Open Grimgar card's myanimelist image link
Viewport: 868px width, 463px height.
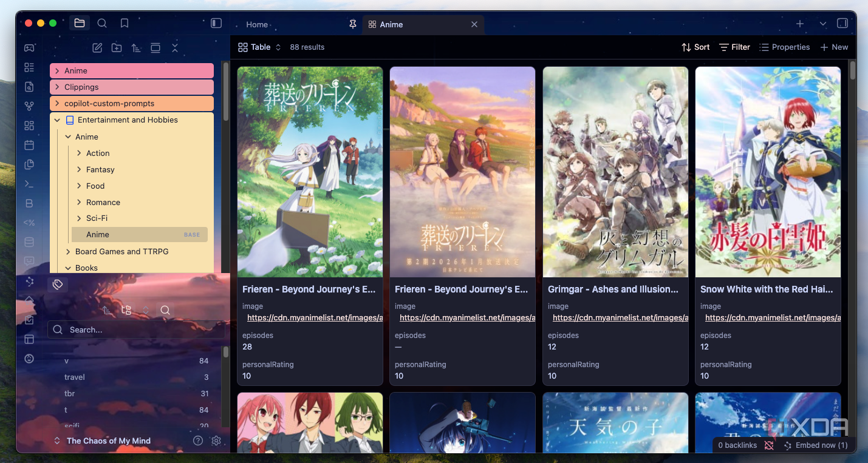point(620,318)
